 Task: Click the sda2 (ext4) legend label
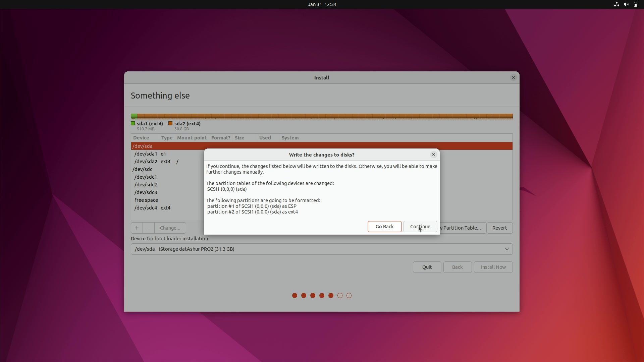pyautogui.click(x=187, y=124)
